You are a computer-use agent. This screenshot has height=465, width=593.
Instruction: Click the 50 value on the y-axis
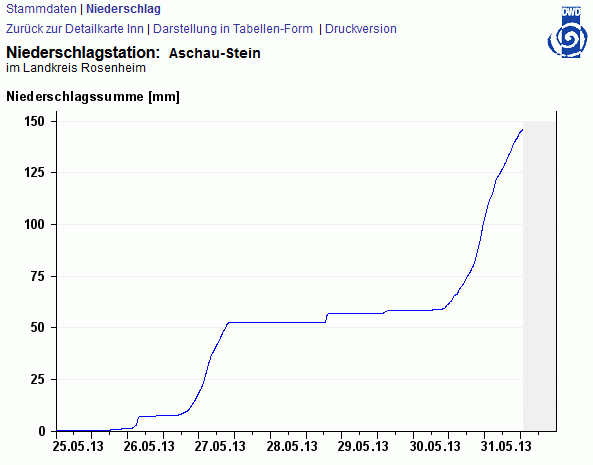coord(38,327)
